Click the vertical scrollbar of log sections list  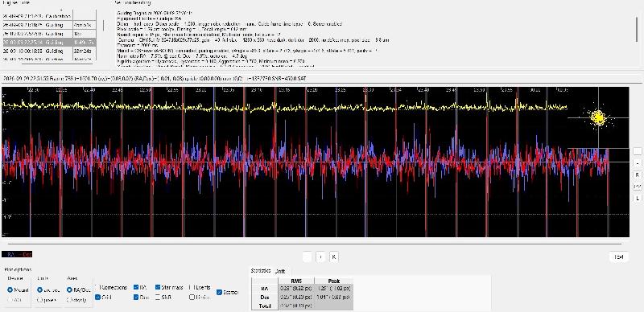tap(103, 26)
